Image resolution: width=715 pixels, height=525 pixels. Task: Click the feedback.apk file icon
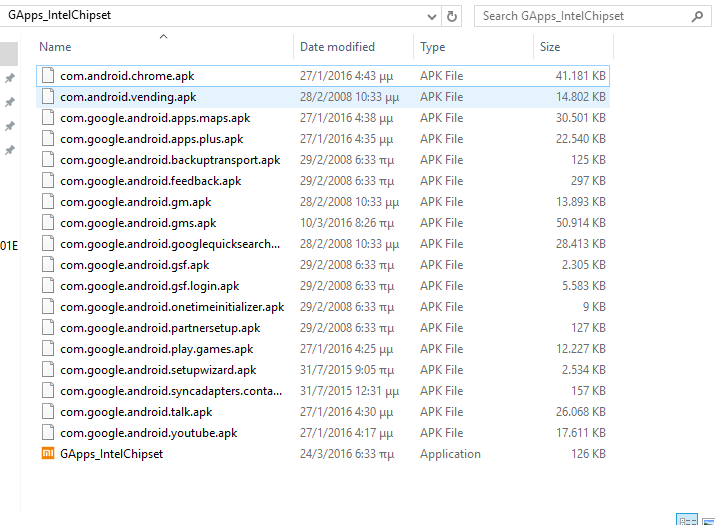click(48, 181)
